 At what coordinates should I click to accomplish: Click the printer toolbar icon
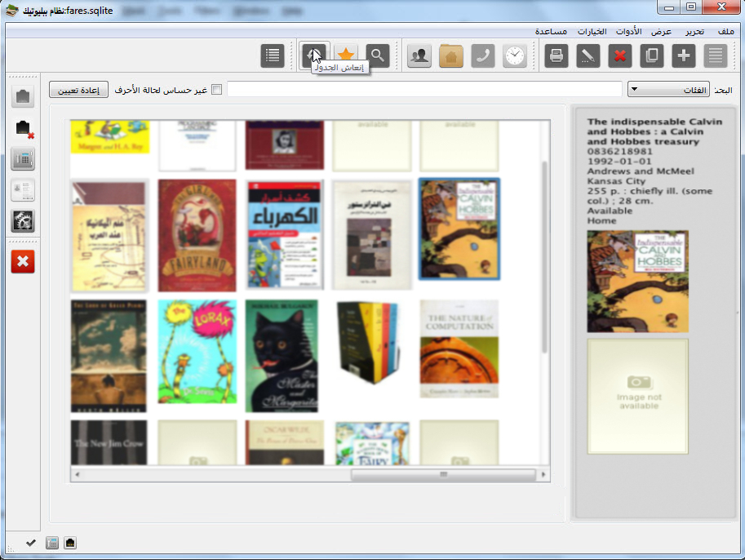pyautogui.click(x=557, y=56)
